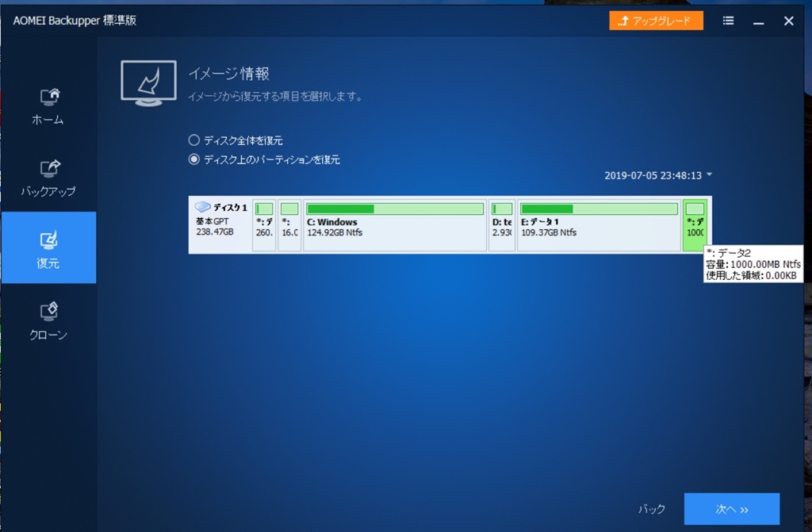Click the '2019-07-05 23:48:13' timestamp text
Screen dimensions: 812x532
tap(653, 175)
